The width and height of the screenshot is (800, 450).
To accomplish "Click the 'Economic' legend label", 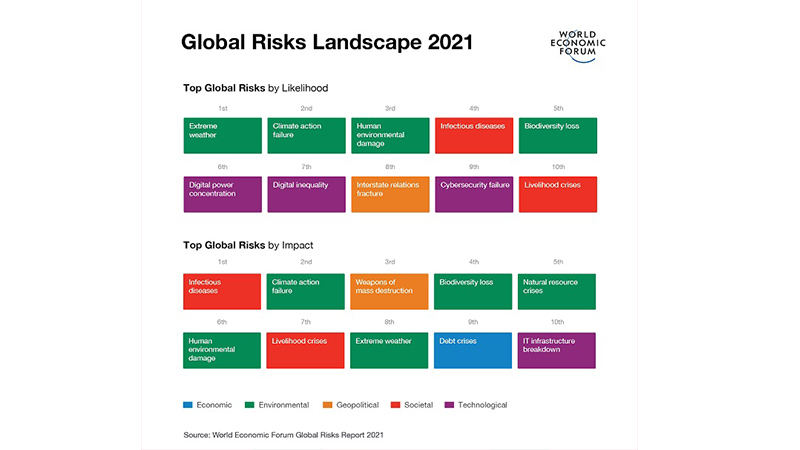I will click(214, 405).
